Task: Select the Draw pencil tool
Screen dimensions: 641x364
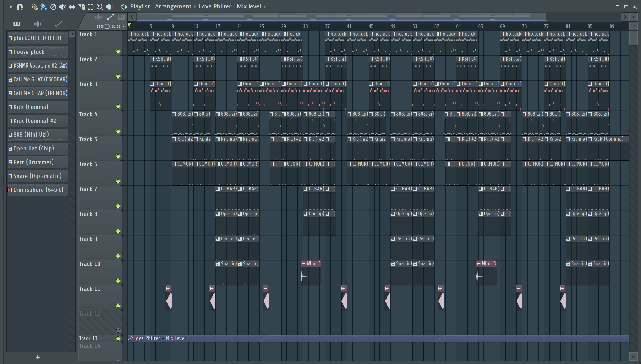Action: click(34, 7)
